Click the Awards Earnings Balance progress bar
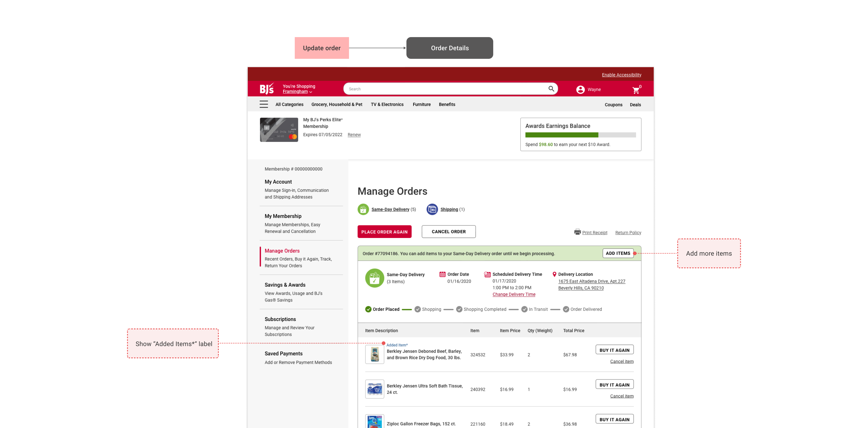This screenshot has height=428, width=868. [x=580, y=135]
